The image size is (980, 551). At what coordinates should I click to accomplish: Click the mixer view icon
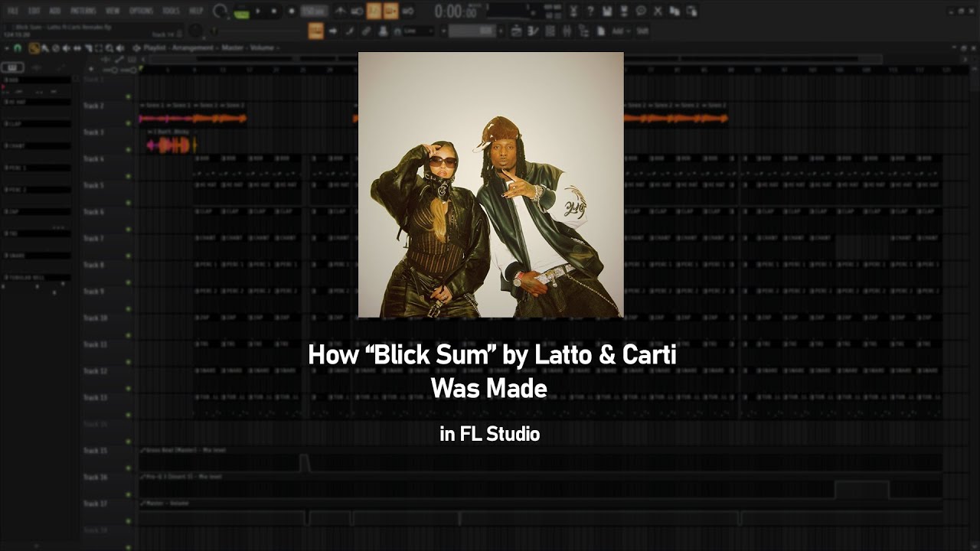(567, 31)
